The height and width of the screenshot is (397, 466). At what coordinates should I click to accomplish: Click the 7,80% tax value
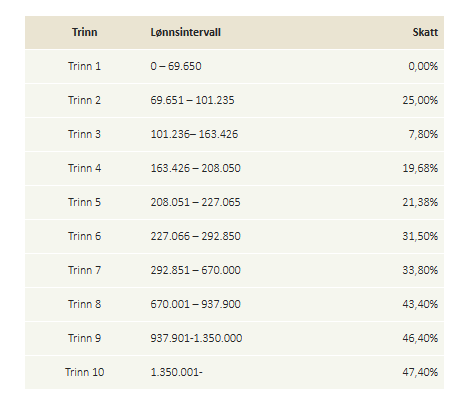pyautogui.click(x=423, y=134)
